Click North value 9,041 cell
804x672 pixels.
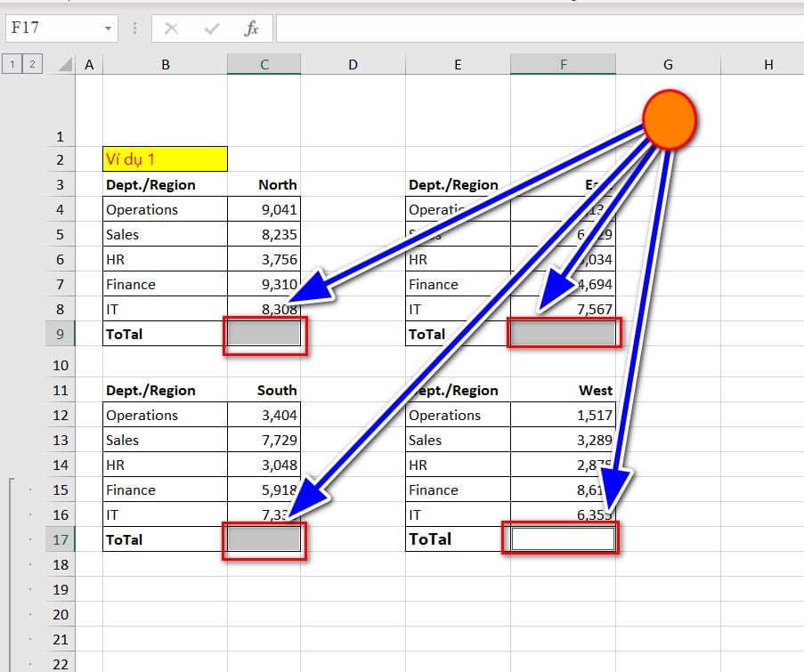(x=264, y=209)
